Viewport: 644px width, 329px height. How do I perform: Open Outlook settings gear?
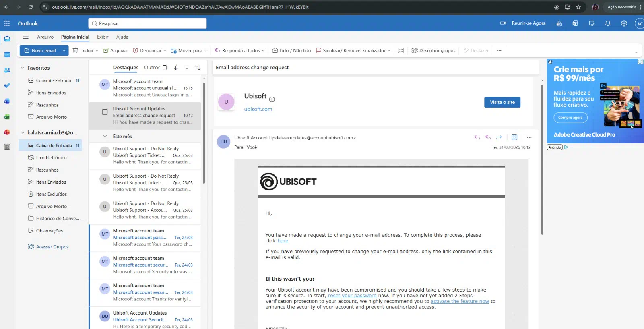coord(624,23)
